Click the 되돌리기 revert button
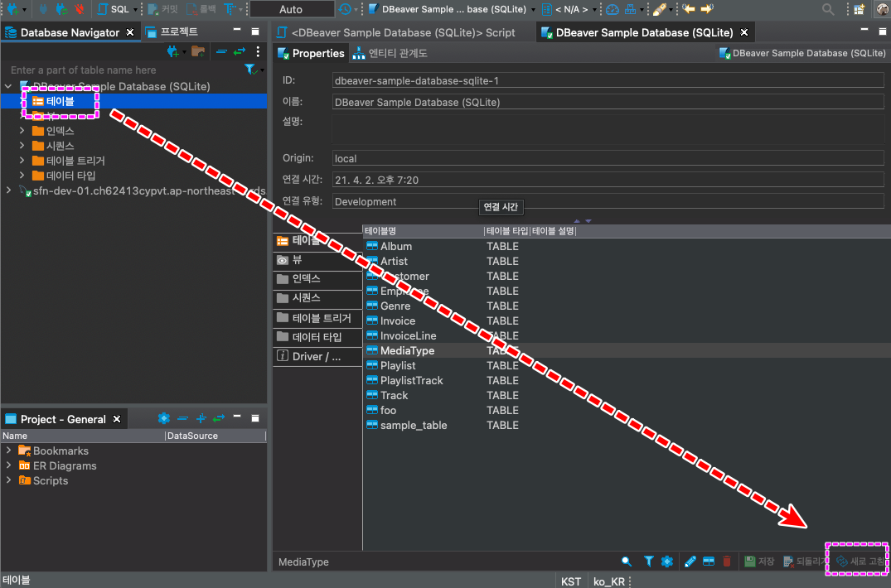This screenshot has width=891, height=588. click(805, 561)
